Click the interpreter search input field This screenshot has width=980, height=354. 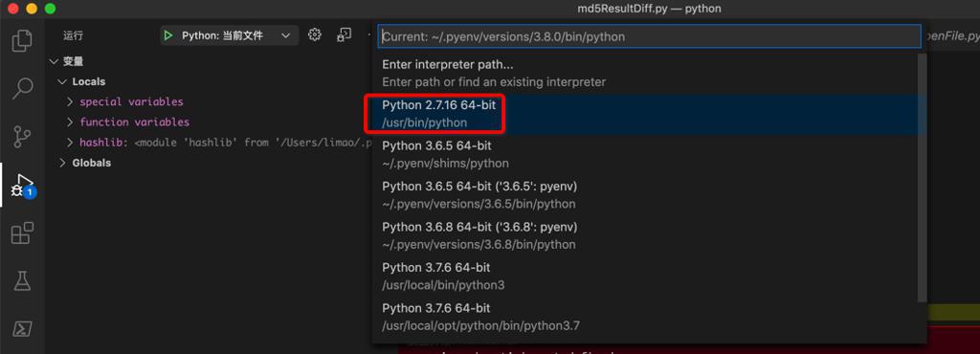point(649,37)
